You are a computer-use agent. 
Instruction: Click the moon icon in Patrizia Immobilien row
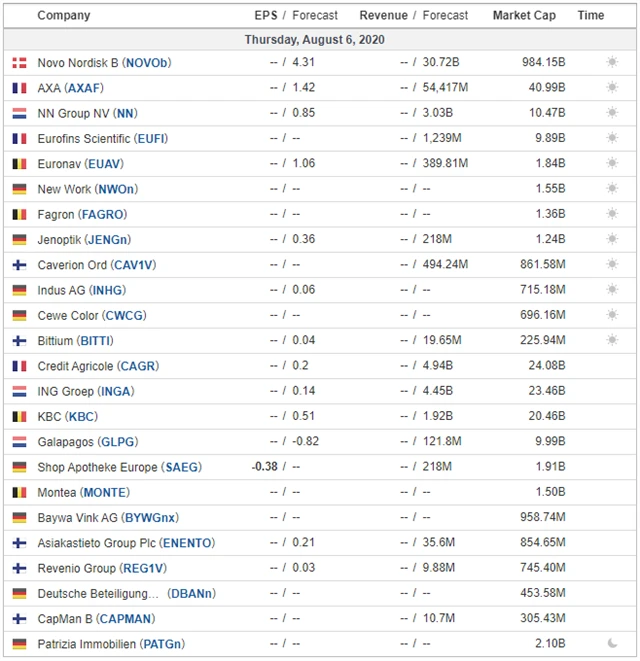pyautogui.click(x=612, y=644)
